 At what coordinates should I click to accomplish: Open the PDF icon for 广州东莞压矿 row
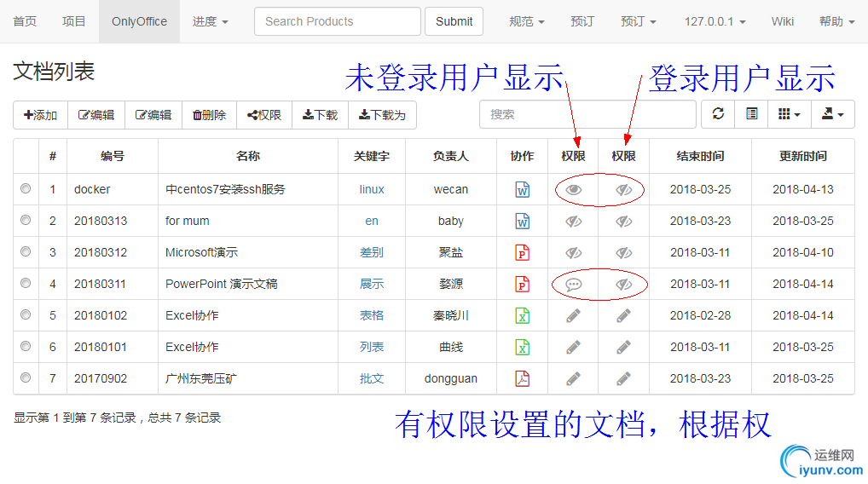[522, 378]
